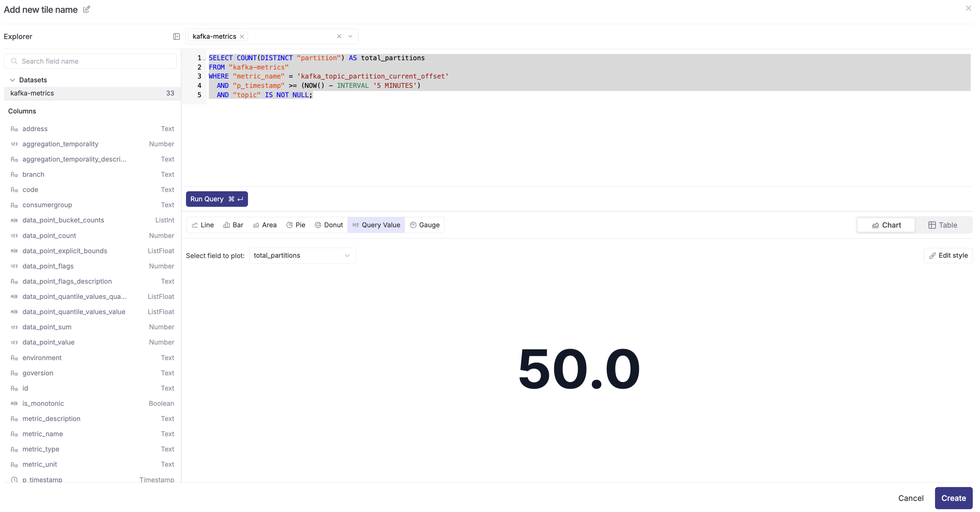This screenshot has width=980, height=512.
Task: Remove the kafka-metrics tag with its x
Action: [x=242, y=36]
